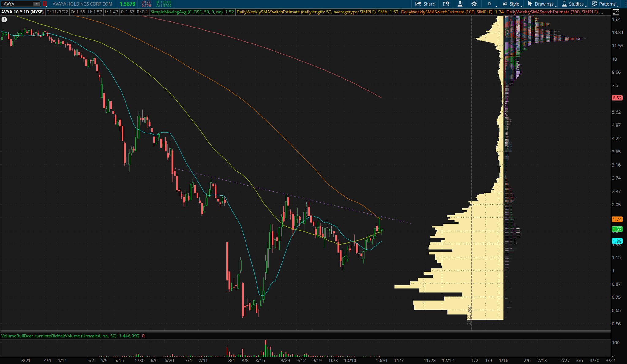Expand the Style dropdown menu
This screenshot has height=364, width=627.
(x=522, y=6)
